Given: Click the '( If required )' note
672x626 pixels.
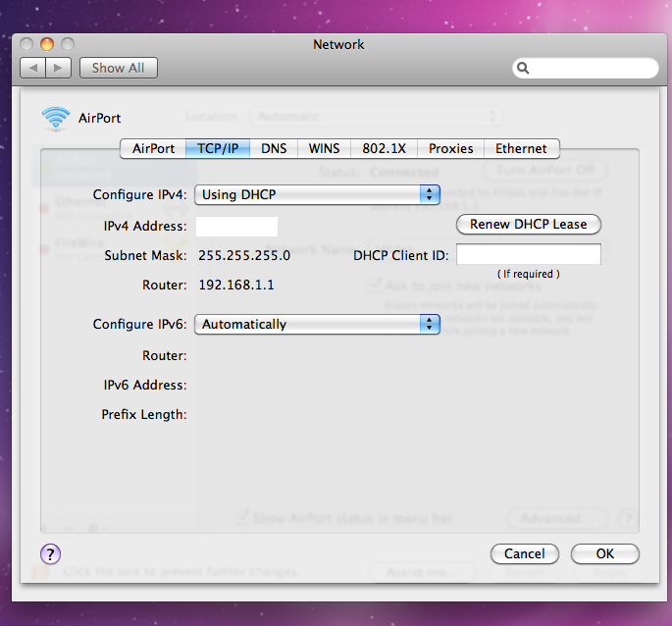Looking at the screenshot, I should point(529,274).
